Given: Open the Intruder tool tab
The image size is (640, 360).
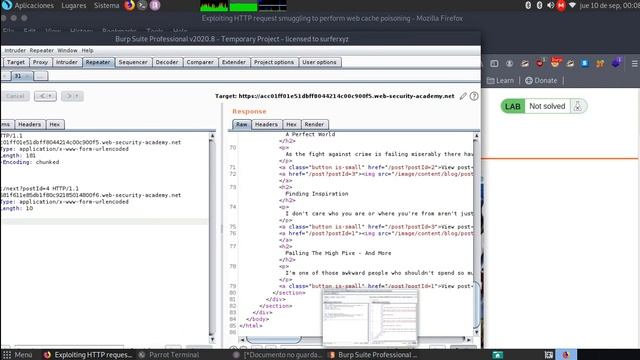Looking at the screenshot, I should point(67,62).
